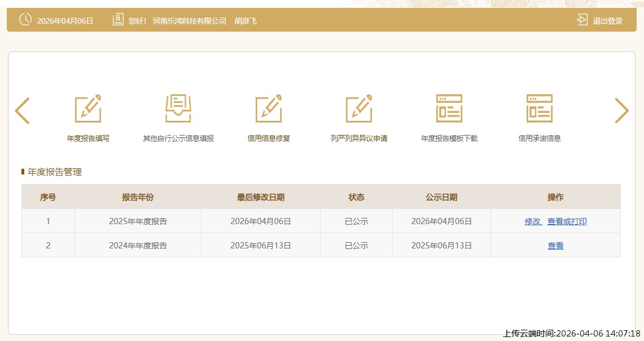Select the 2024年年度报告 row cell
Image resolution: width=644 pixels, height=341 pixels.
tap(138, 246)
